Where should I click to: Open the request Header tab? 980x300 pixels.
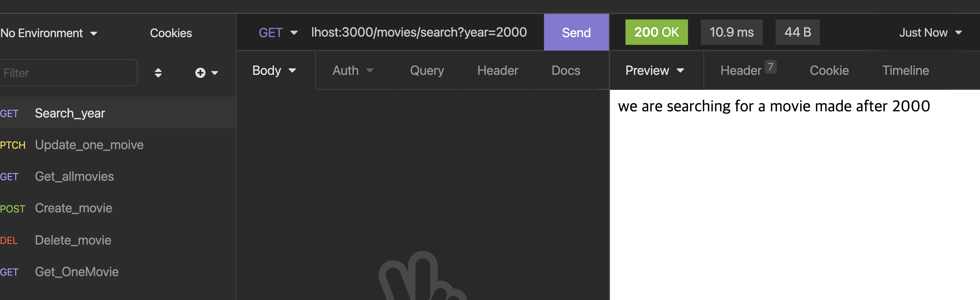pyautogui.click(x=497, y=70)
